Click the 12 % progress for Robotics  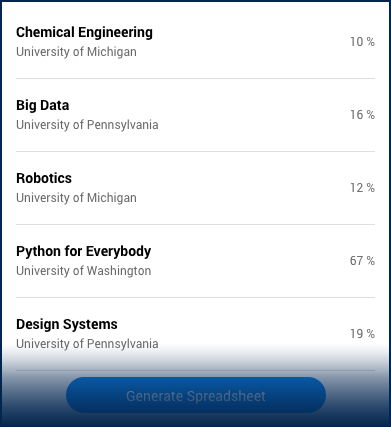(x=362, y=188)
